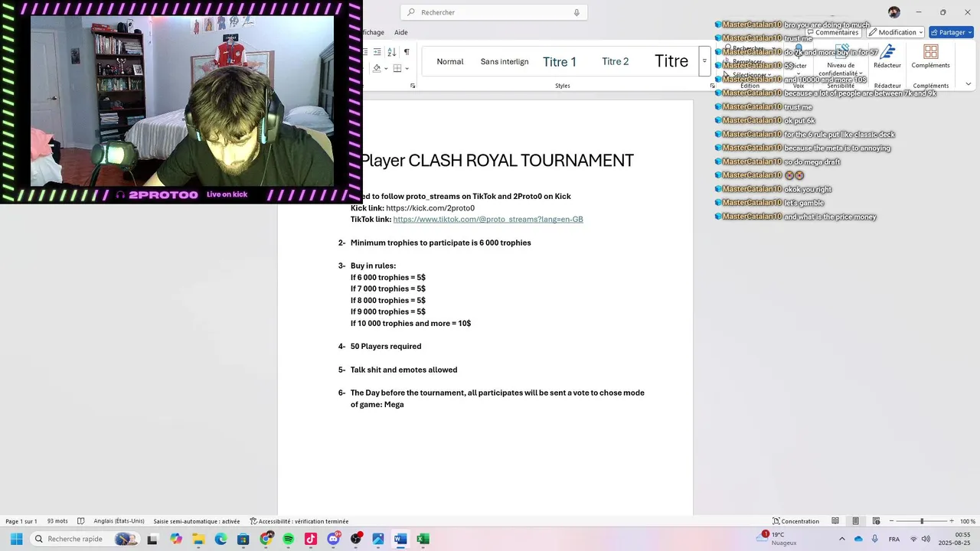Click the 100 % zoom level
The image size is (980, 551).
pos(968,521)
